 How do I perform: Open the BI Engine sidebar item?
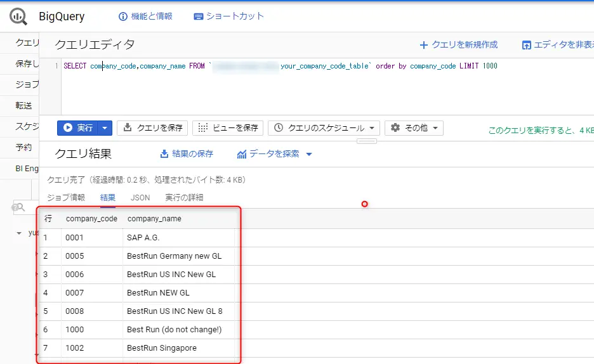click(x=20, y=169)
